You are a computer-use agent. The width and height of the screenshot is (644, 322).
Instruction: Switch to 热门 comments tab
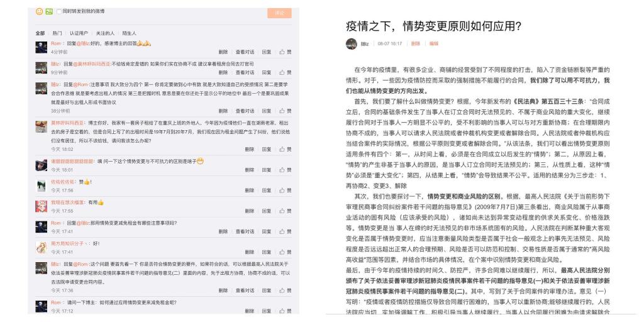pyautogui.click(x=57, y=33)
